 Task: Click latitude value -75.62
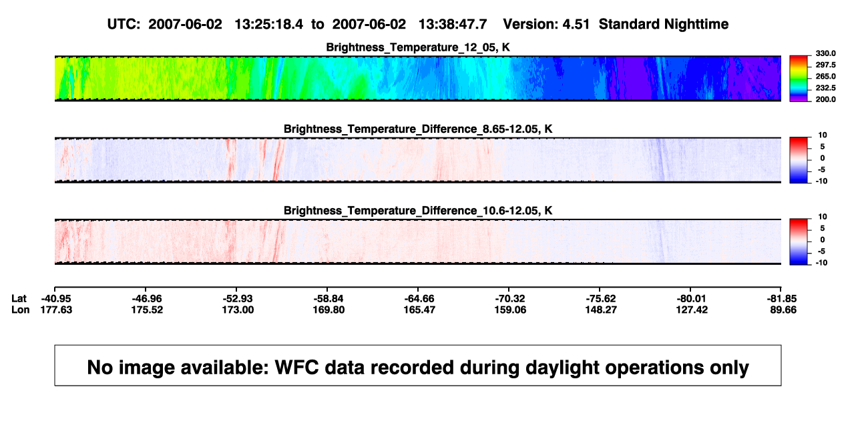click(600, 298)
